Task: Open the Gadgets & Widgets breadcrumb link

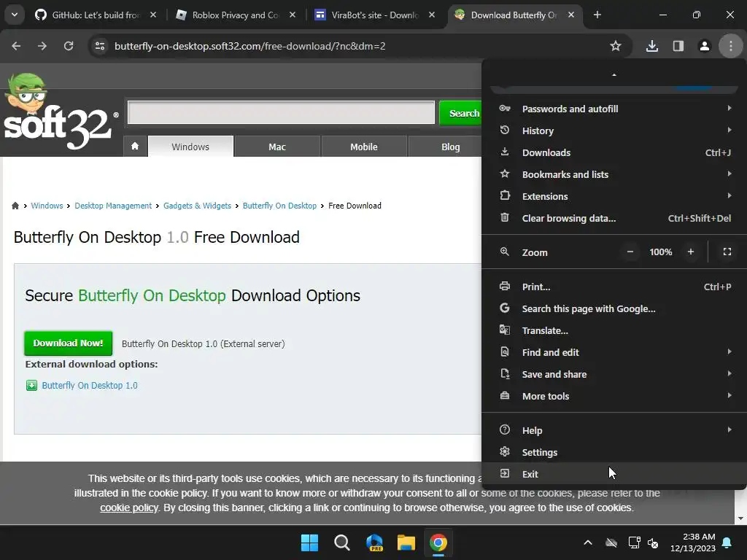Action: tap(197, 206)
